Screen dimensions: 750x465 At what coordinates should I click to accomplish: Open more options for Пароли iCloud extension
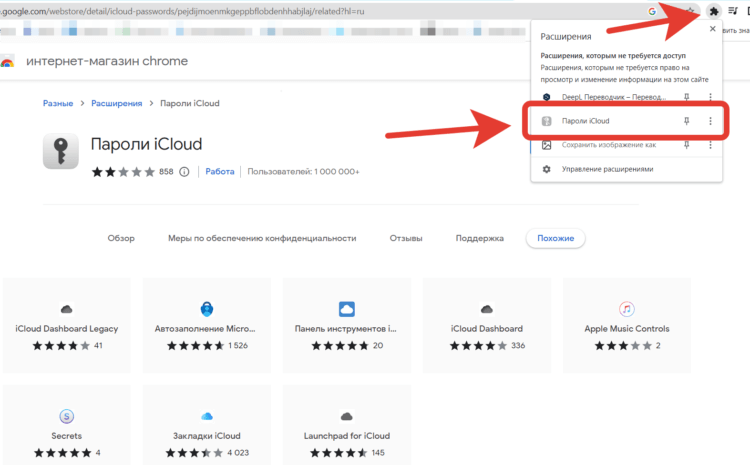coord(710,121)
